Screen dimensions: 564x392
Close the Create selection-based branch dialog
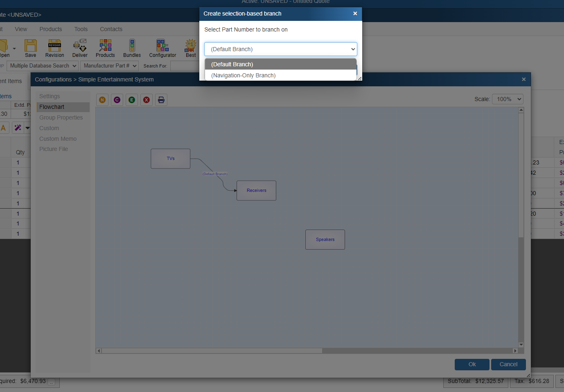tap(355, 14)
